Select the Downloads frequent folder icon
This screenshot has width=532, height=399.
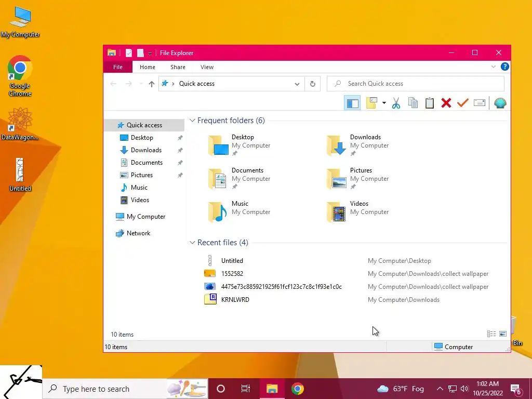point(336,145)
